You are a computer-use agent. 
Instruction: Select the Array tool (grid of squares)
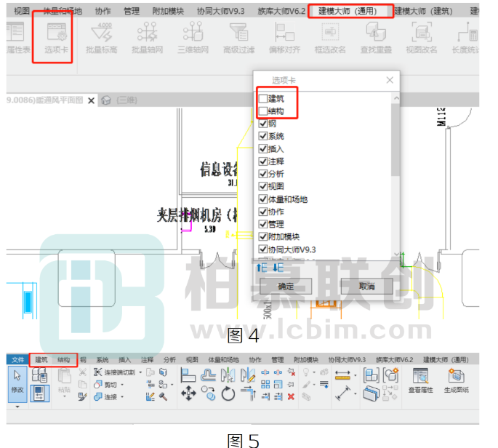click(265, 385)
